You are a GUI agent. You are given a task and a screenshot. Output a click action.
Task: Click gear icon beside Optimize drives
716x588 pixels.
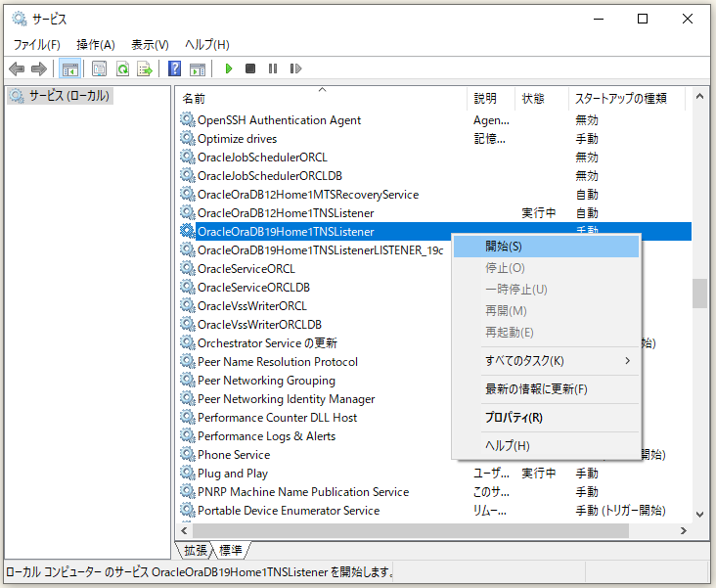pyautogui.click(x=187, y=138)
